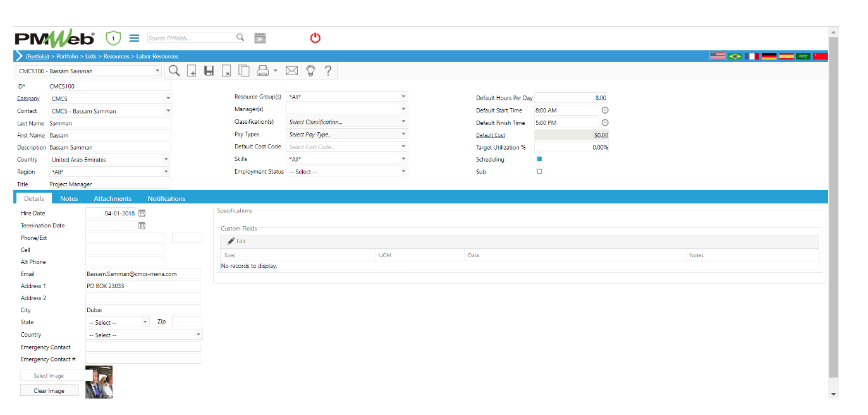Click the Email input field

point(143,274)
